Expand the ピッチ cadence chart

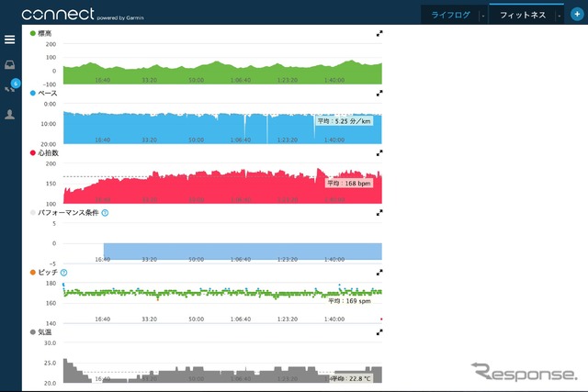tap(379, 273)
